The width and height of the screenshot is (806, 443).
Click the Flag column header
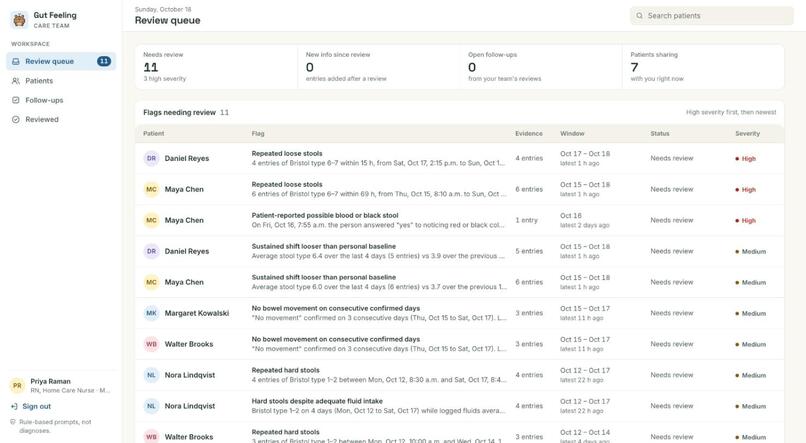(x=258, y=134)
